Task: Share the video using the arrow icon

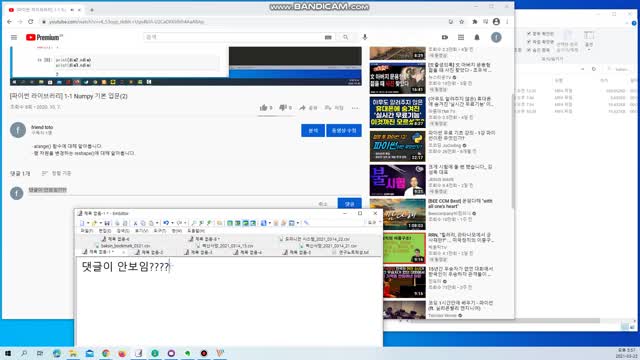Action: coord(302,108)
